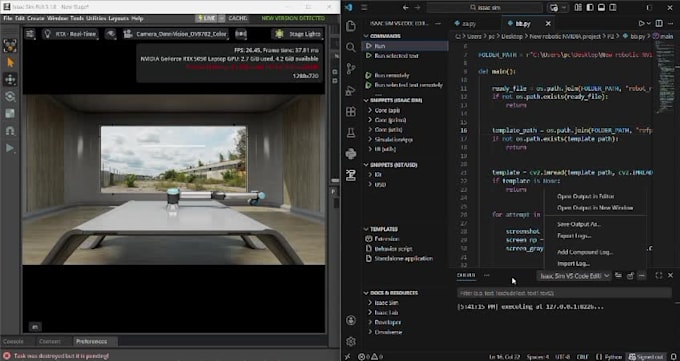Click the VS Code command center search box
The height and width of the screenshot is (361, 680).
pyautogui.click(x=484, y=7)
